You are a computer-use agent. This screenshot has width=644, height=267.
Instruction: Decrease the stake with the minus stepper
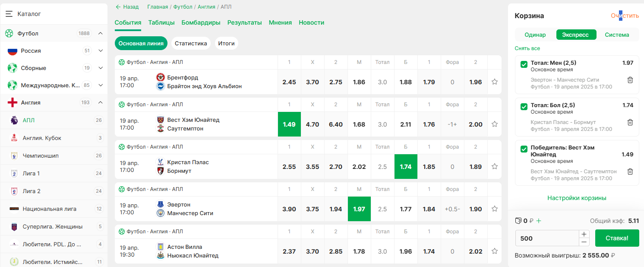point(584,242)
